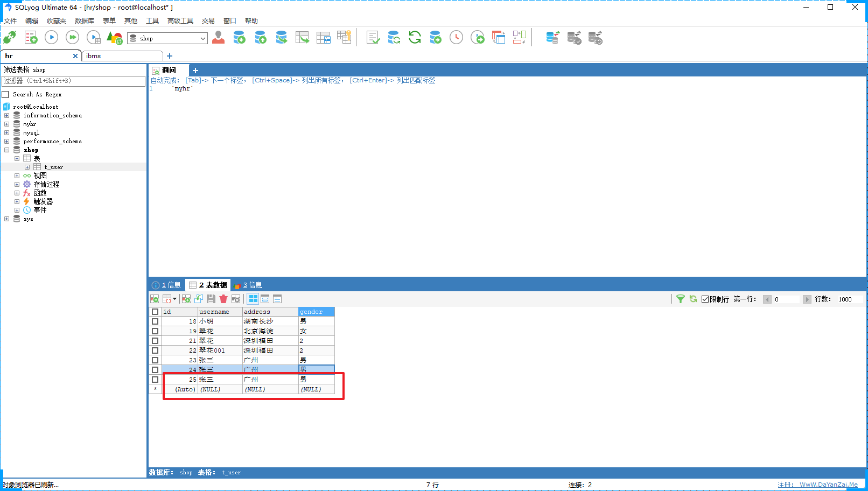Image resolution: width=868 pixels, height=491 pixels.
Task: Click the Insert new row icon in grid toolbar
Action: click(x=186, y=299)
